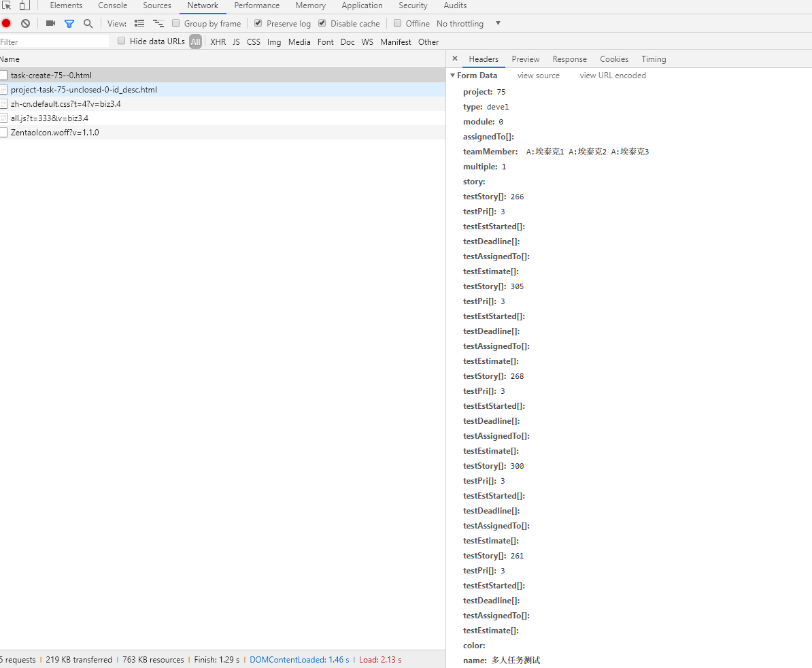Screen dimensions: 812x668
Task: Toggle the filter funnel icon
Action: point(69,23)
